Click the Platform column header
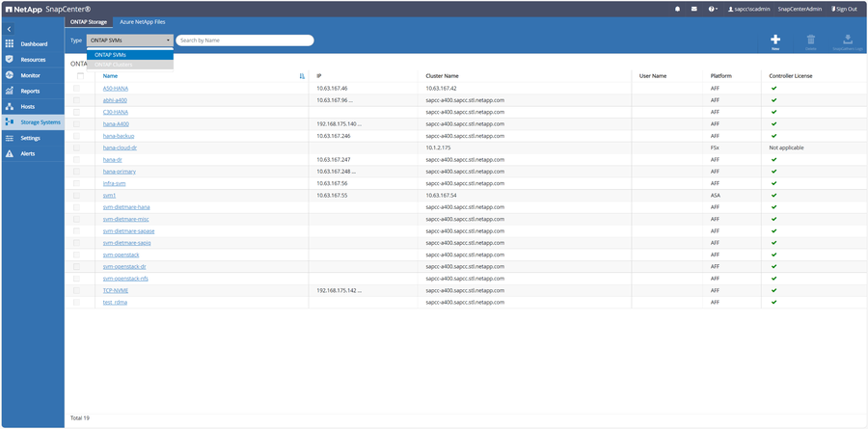 click(719, 76)
